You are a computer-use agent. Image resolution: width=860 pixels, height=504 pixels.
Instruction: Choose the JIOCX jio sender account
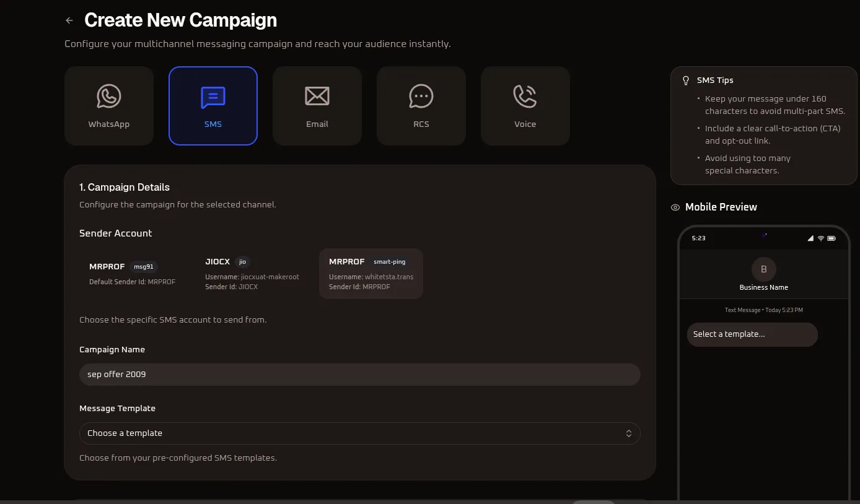click(x=252, y=274)
